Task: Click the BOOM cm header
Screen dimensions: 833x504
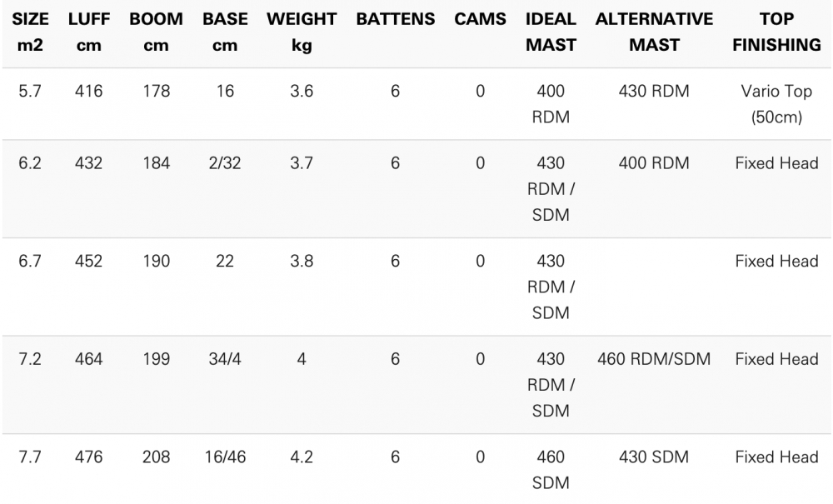Action: point(156,32)
